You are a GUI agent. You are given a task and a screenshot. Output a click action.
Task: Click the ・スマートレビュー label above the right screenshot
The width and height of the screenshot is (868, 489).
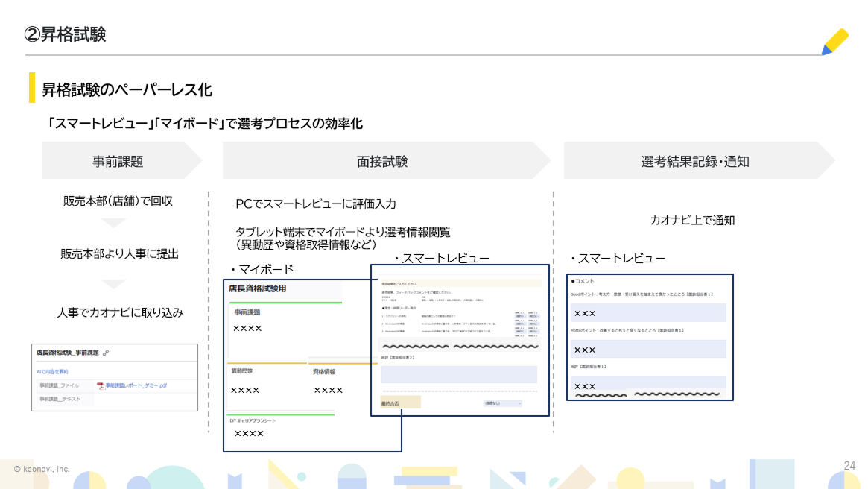[x=617, y=259]
